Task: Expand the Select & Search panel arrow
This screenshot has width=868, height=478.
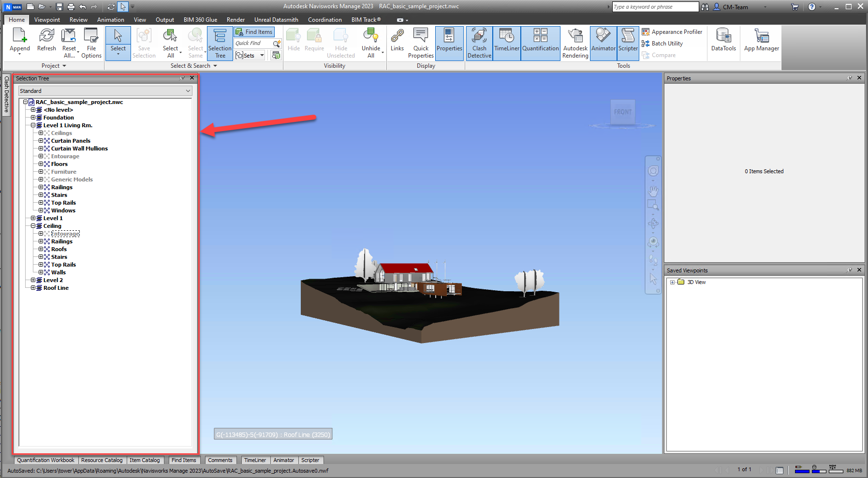Action: pyautogui.click(x=215, y=66)
